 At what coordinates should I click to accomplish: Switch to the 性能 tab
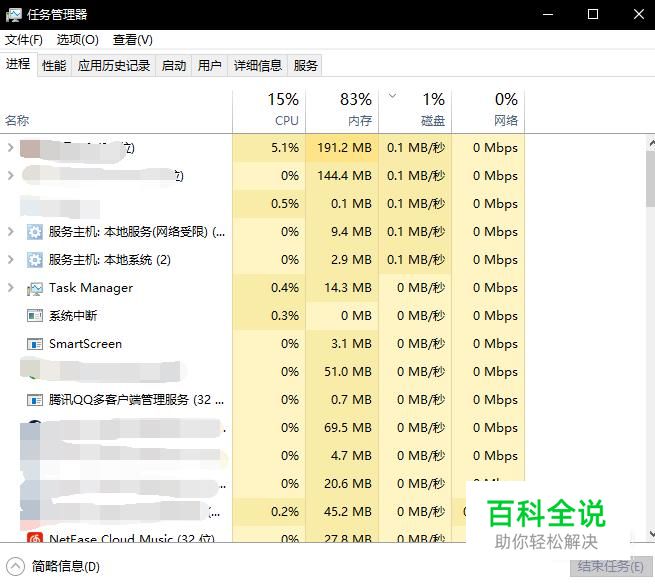coord(54,66)
